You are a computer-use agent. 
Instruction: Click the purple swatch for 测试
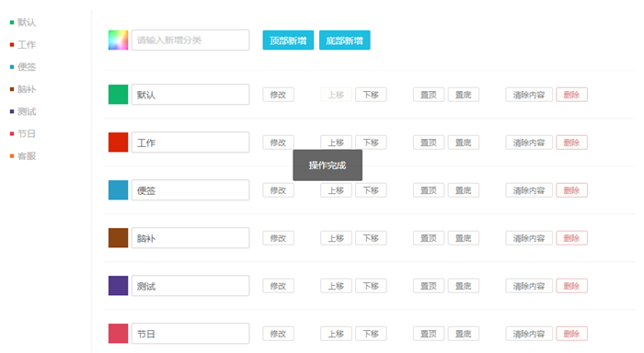(x=118, y=286)
